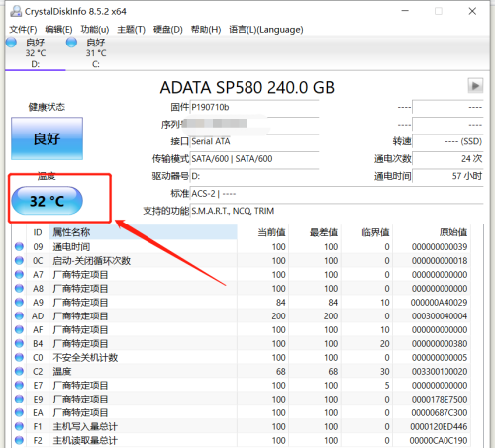Image resolution: width=495 pixels, height=448 pixels.
Task: Click the rotation speed value ---- (SSD)
Action: (447, 141)
